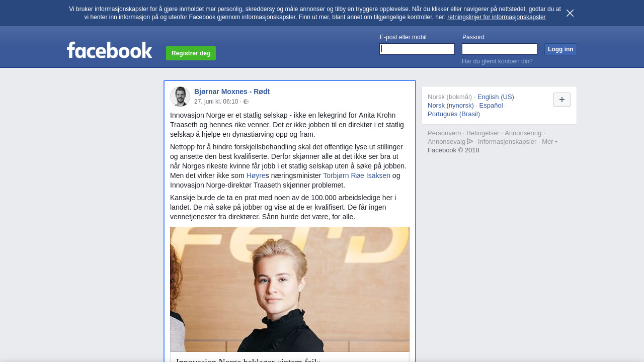
Task: Click the AdChoices triangle icon
Action: point(470,141)
